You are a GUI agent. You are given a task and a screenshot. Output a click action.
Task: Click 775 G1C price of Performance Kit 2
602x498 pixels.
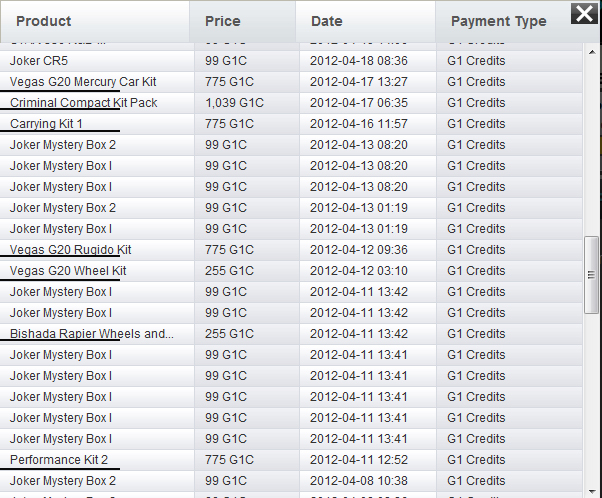click(x=229, y=460)
